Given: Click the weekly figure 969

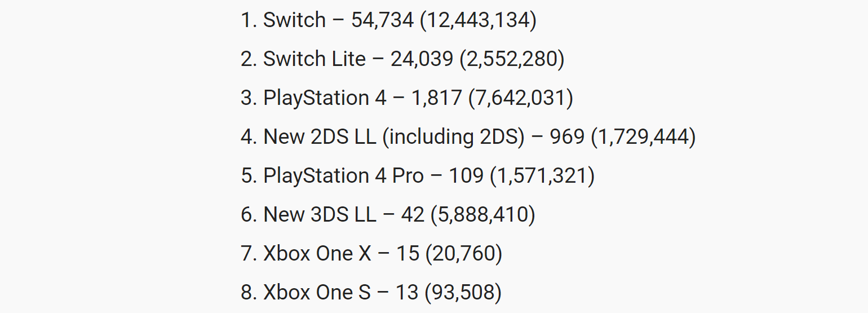Looking at the screenshot, I should pos(567,137).
